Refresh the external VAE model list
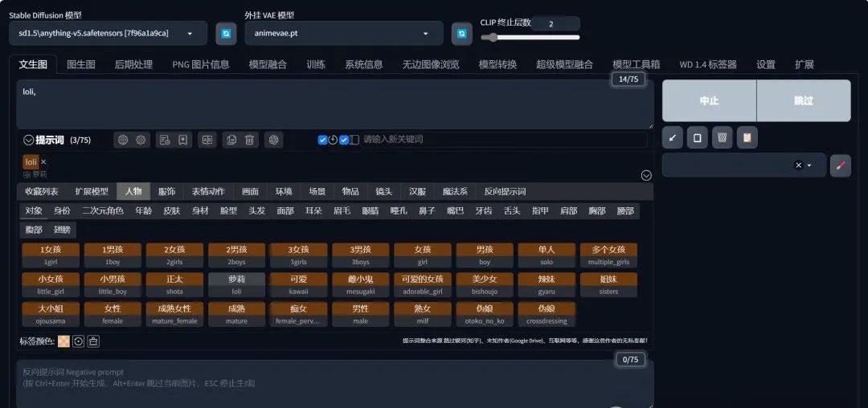The image size is (868, 408). click(x=461, y=33)
